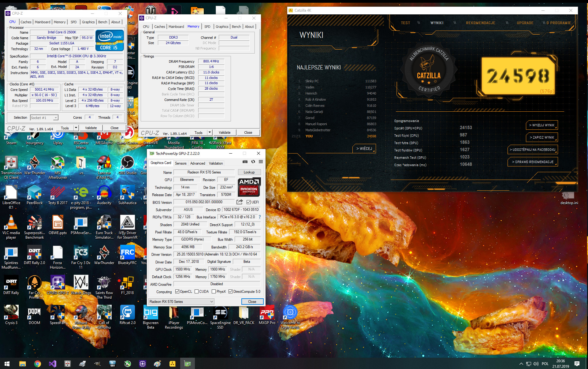The width and height of the screenshot is (588, 369).
Task: Click BIOS version share/export icon
Action: pyautogui.click(x=240, y=202)
